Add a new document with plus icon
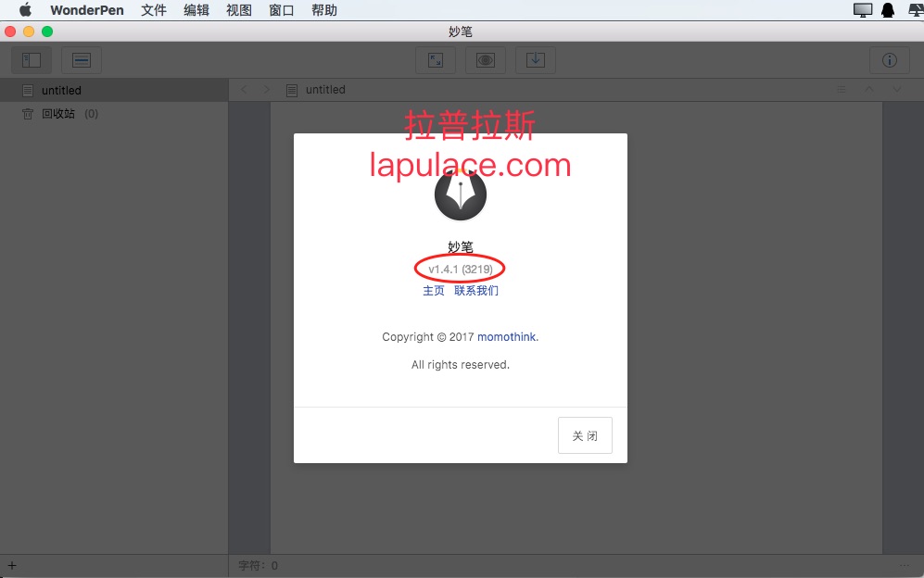This screenshot has width=924, height=578. [12, 566]
